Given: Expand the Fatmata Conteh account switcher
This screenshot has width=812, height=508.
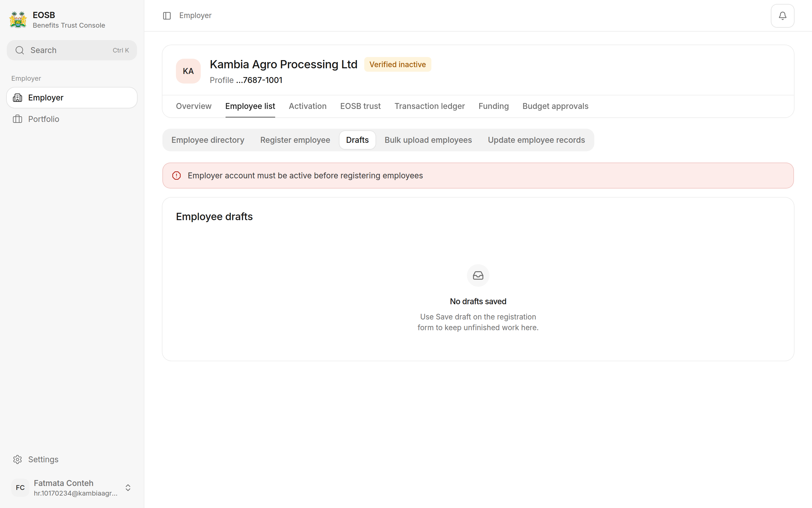Looking at the screenshot, I should click(x=128, y=487).
